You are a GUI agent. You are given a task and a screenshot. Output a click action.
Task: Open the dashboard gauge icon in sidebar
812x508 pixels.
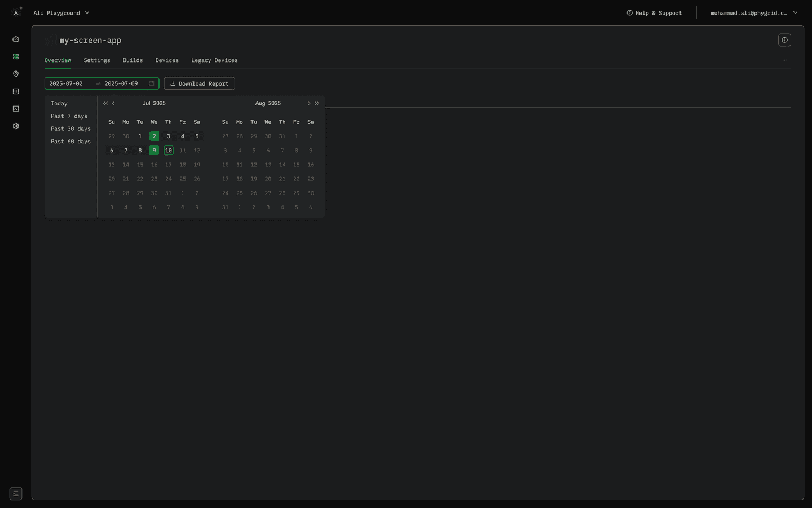pos(15,39)
